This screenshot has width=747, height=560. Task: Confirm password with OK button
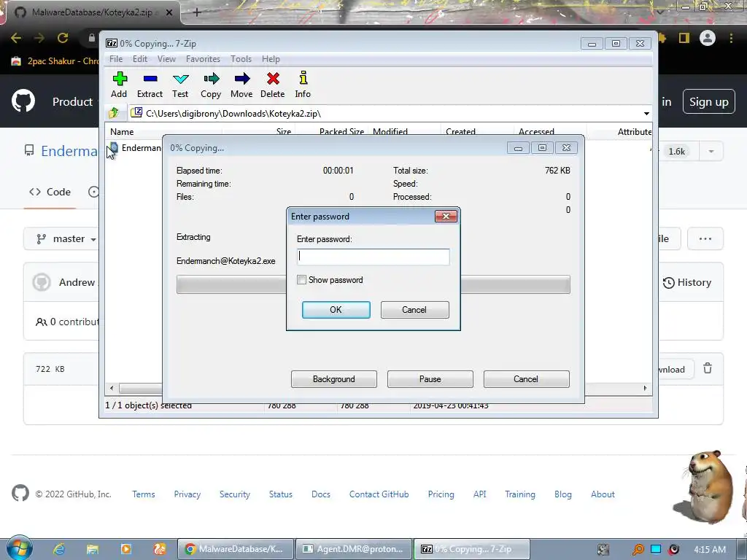336,309
